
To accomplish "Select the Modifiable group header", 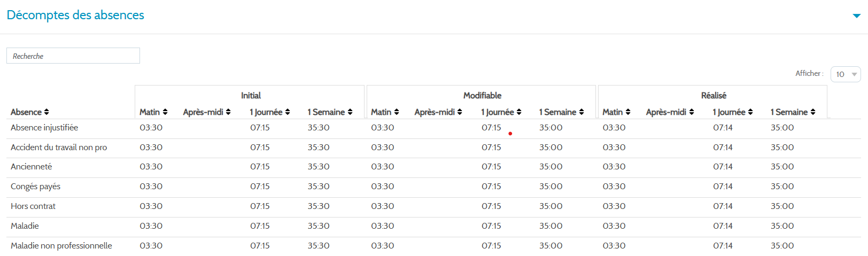I will [482, 95].
